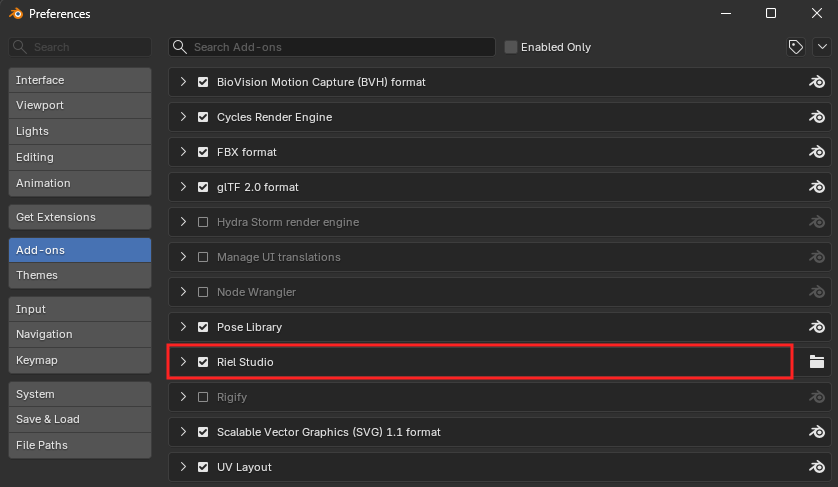The height and width of the screenshot is (487, 838).
Task: Open the add-ons settings dropdown arrow
Action: [x=822, y=47]
